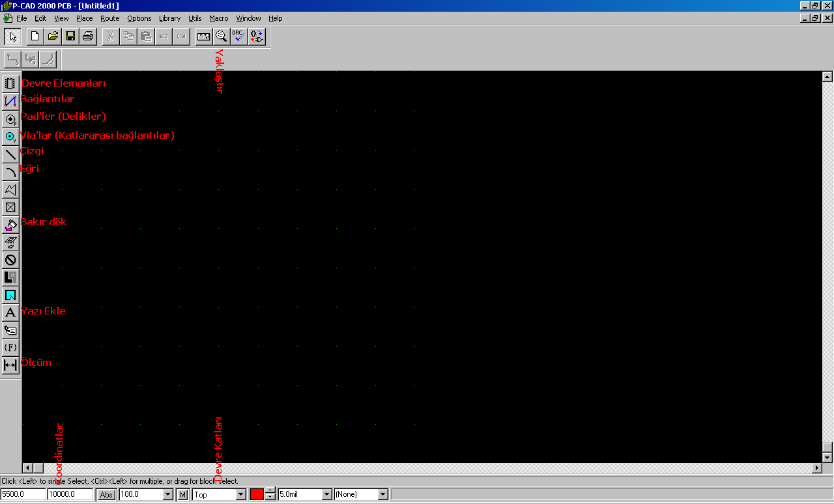This screenshot has width=834, height=504.
Task: Open the View menu
Action: point(62,18)
